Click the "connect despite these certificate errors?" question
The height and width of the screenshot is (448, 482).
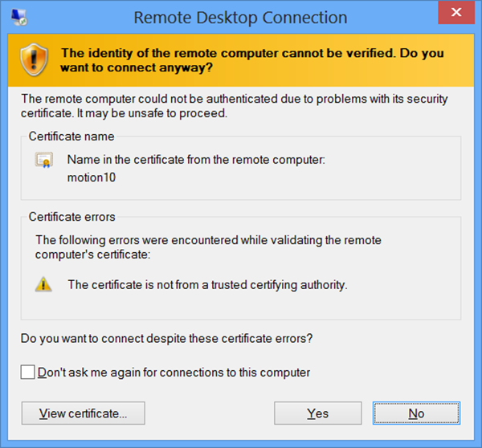tap(166, 338)
